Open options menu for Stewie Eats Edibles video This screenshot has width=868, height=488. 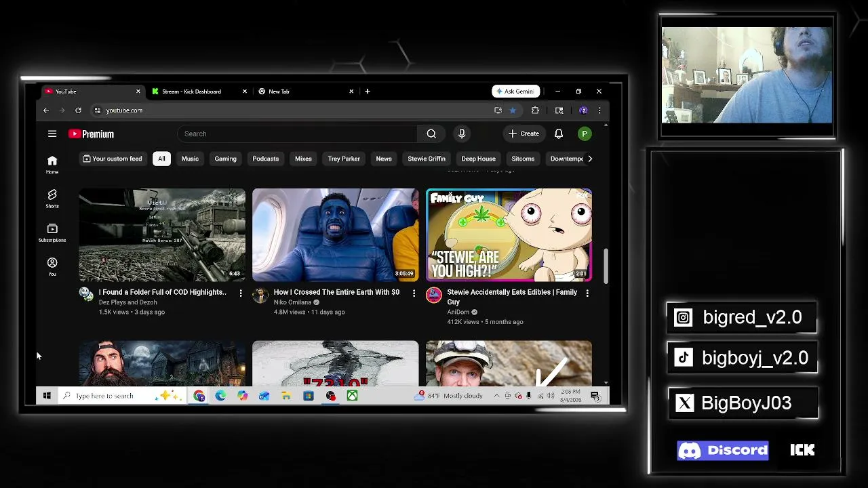click(x=587, y=293)
